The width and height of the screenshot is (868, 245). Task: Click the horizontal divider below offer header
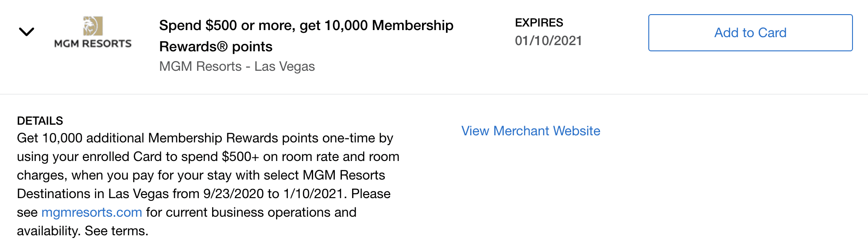point(434,94)
